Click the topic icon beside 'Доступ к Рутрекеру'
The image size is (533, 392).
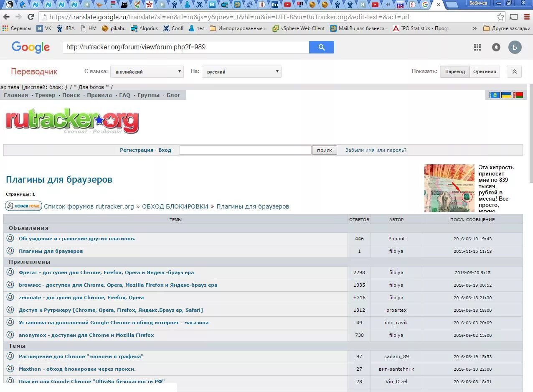pos(10,310)
